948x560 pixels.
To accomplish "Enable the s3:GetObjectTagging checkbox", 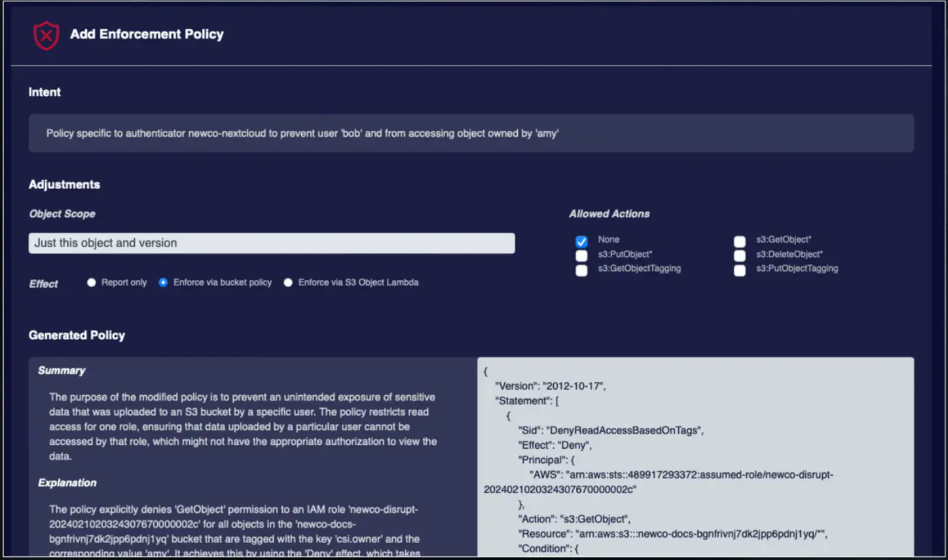I will (x=581, y=270).
